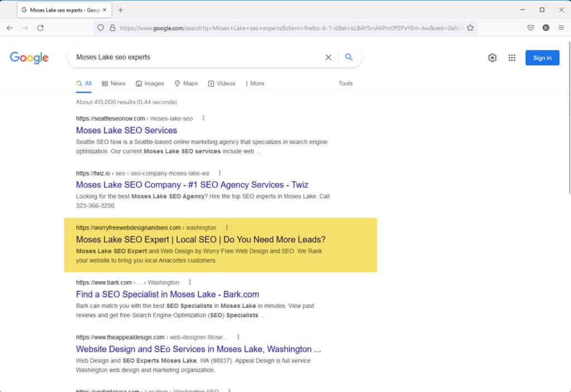Open options for bark.com result
Viewport: 571px width, 392px height.
pyautogui.click(x=190, y=282)
